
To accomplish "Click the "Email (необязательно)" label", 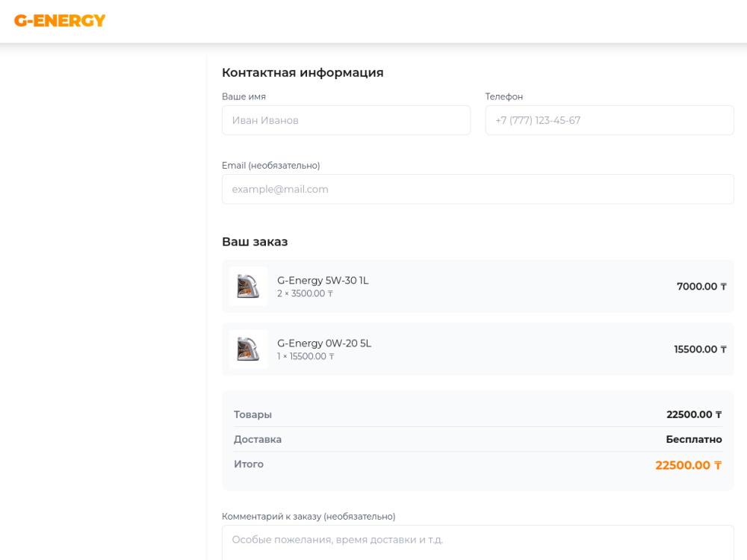I will point(271,165).
